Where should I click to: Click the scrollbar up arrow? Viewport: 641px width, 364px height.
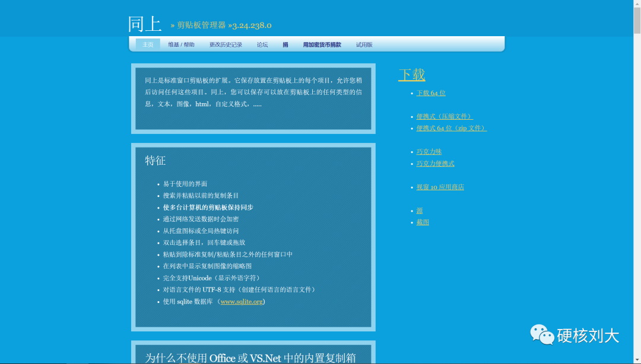tap(637, 4)
